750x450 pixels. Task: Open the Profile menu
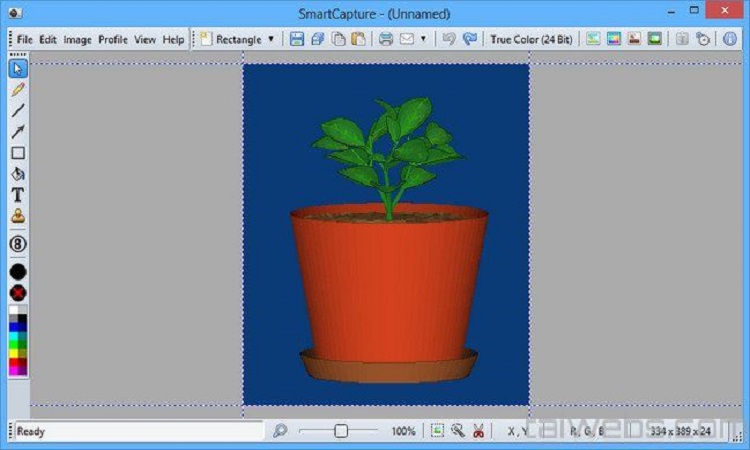[x=113, y=40]
